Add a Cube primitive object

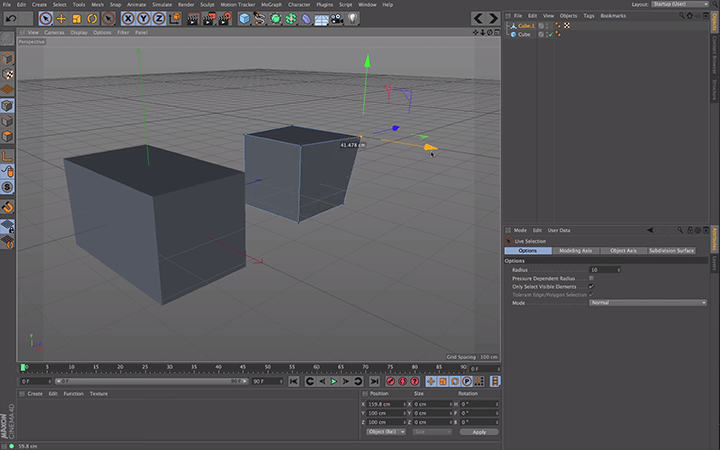(245, 19)
